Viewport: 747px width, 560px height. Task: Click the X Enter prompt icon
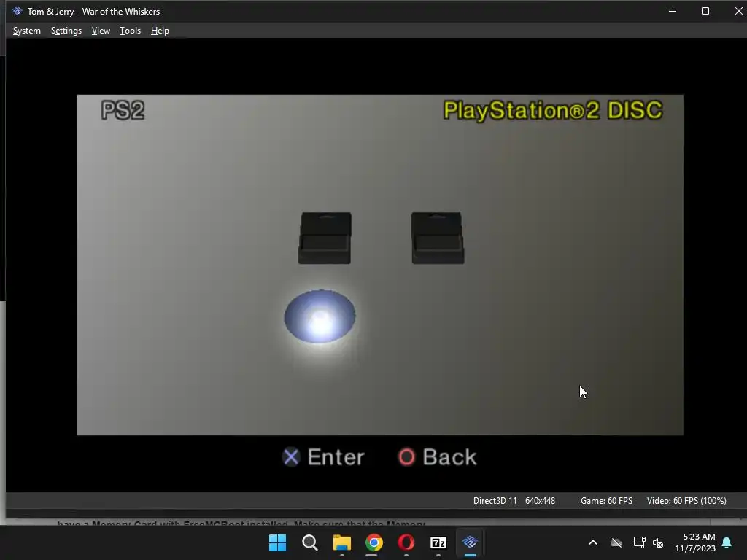pyautogui.click(x=290, y=457)
